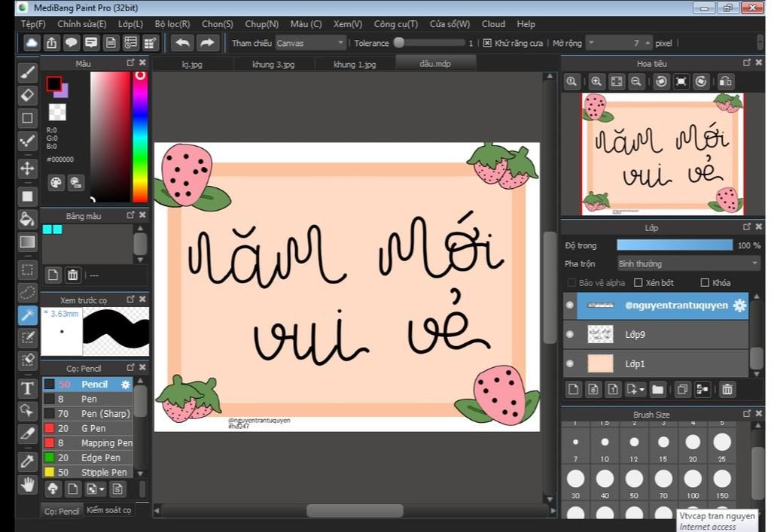Zoom out using navigator magnifier minus

point(635,81)
